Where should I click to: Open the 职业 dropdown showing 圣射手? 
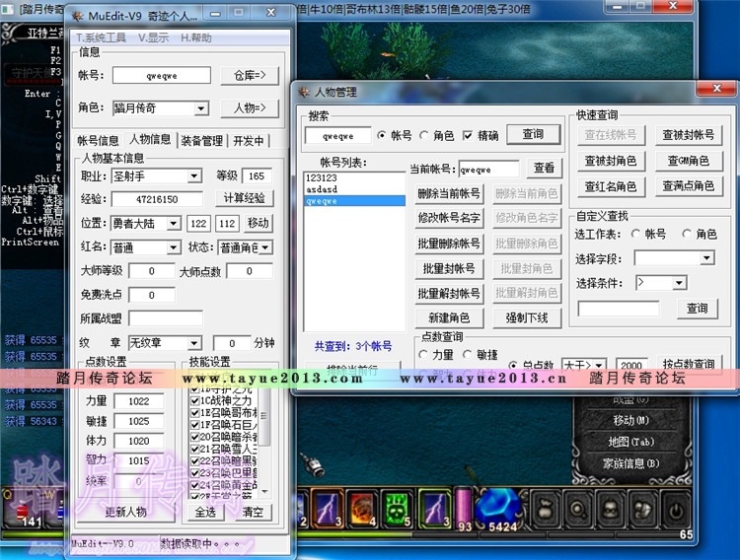tap(194, 176)
